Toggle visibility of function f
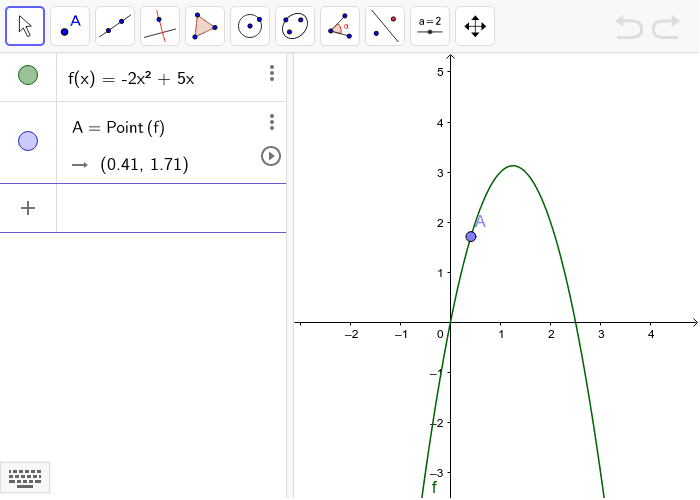This screenshot has height=500, width=700. click(x=28, y=75)
